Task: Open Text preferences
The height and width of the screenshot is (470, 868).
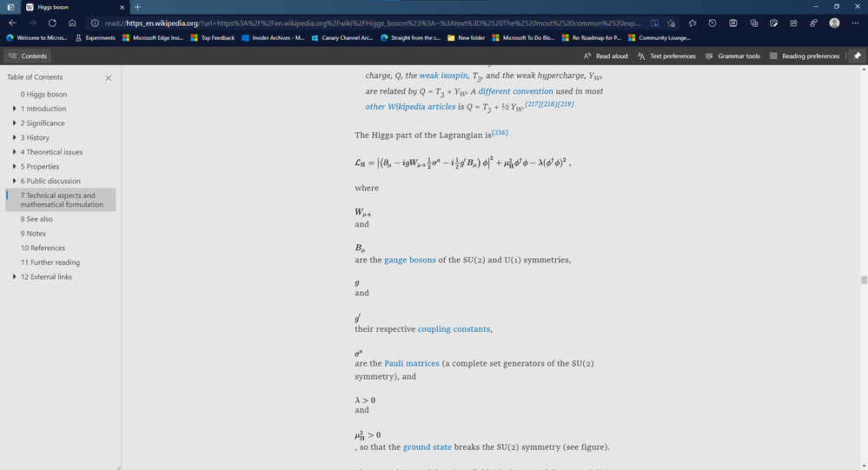Action: coord(666,56)
